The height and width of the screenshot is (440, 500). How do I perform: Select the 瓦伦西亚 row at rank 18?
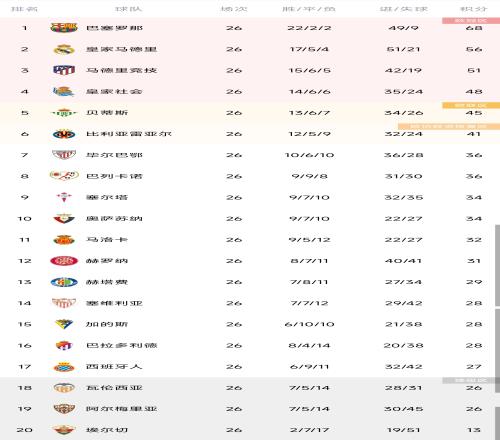click(x=247, y=388)
